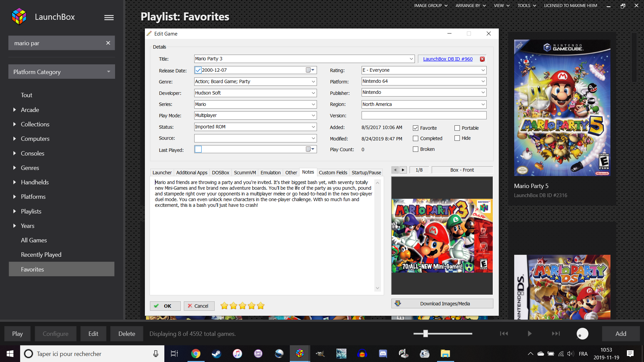
Task: Check the Completed checkbox
Action: (x=416, y=138)
